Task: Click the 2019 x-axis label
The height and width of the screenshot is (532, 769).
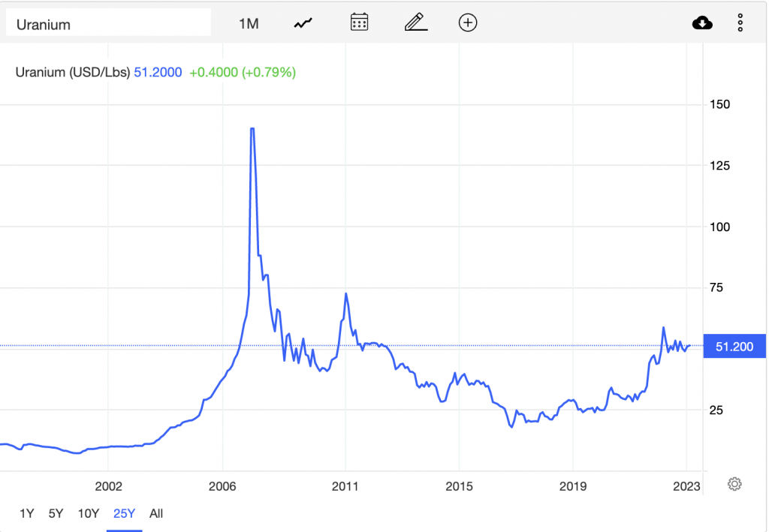Action: coord(573,486)
